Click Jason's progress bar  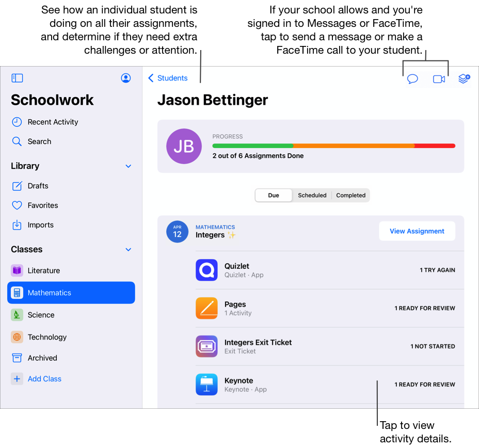click(x=333, y=146)
